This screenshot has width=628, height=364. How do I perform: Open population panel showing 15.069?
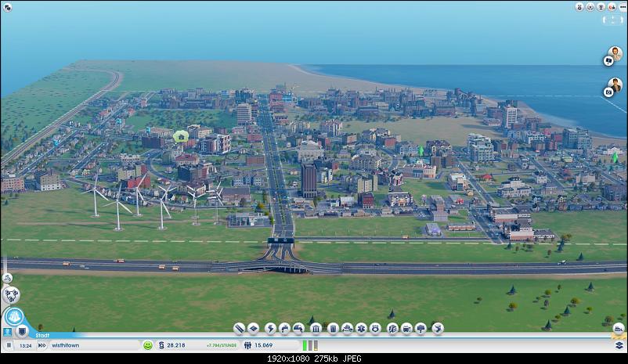click(258, 345)
